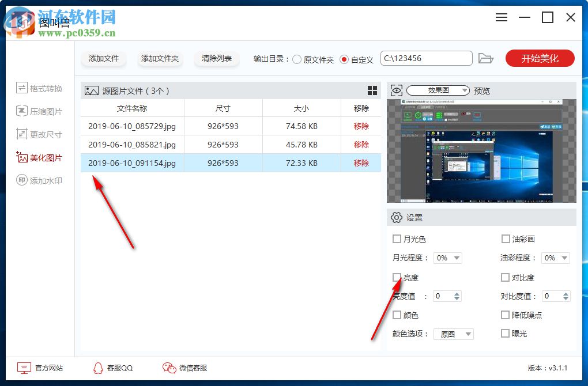Open the 月光程度 percentage dropdown
The image size is (588, 386).
coord(447,258)
